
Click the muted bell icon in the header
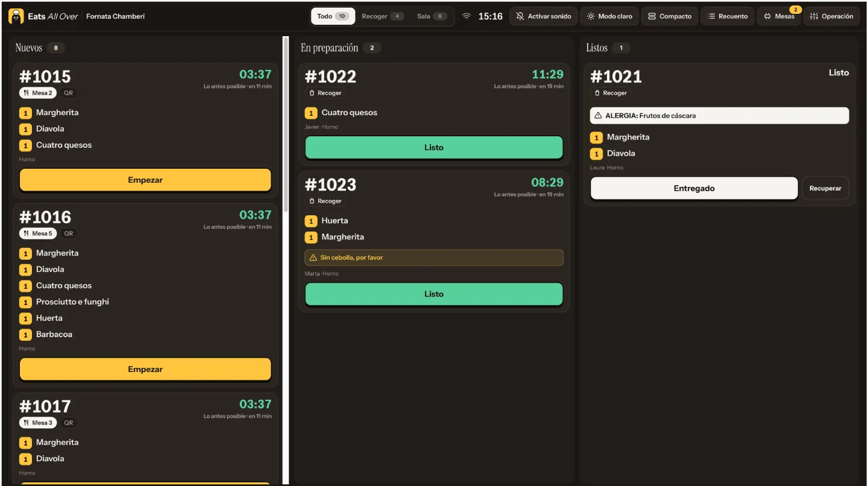pyautogui.click(x=520, y=16)
